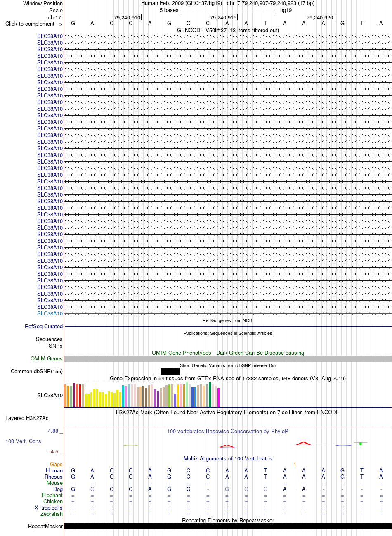This screenshot has width=392, height=536.
Task: Click the 'RefSeq genes from NCBI' title
Action: pyautogui.click(x=228, y=320)
